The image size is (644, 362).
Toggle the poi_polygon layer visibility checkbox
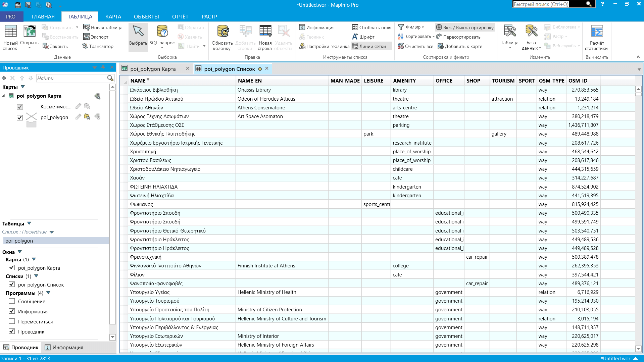tap(20, 117)
